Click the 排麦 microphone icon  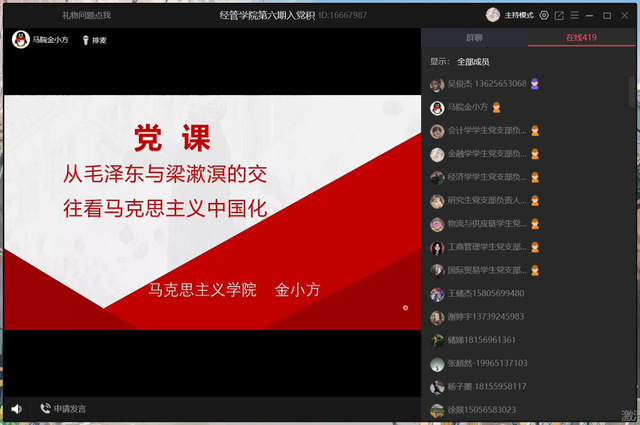click(84, 40)
